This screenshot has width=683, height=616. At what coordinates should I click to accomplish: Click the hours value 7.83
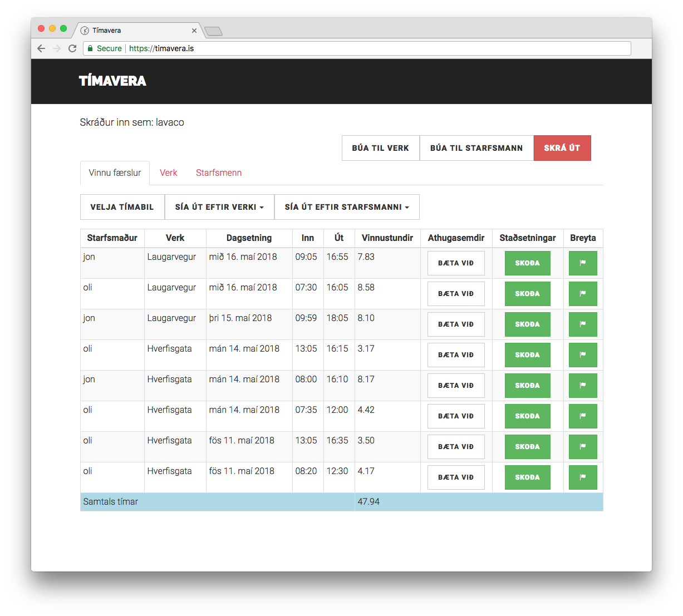[x=366, y=257]
